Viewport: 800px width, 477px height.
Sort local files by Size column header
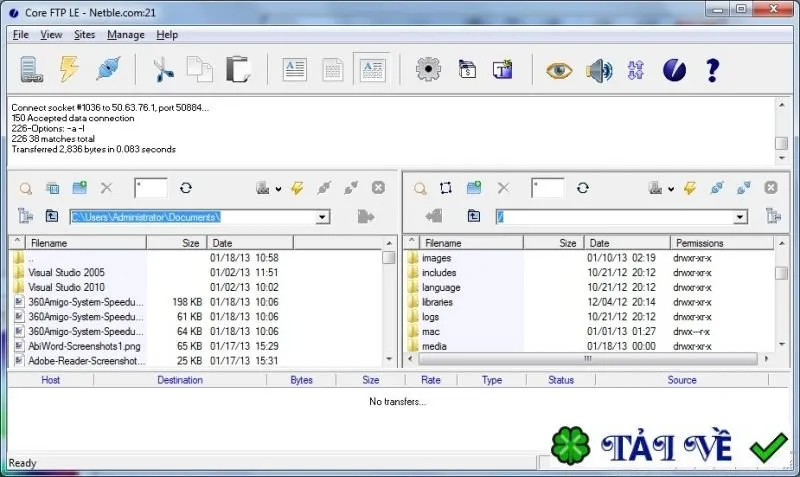[177, 243]
